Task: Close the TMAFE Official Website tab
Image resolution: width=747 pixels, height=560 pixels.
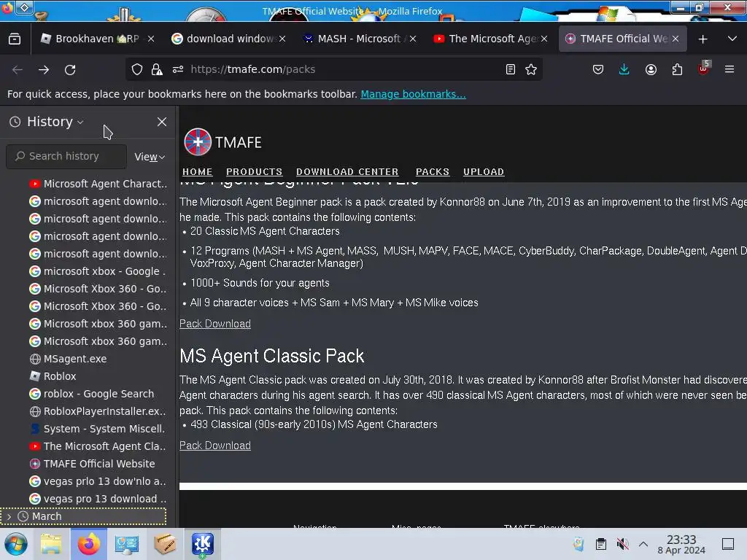Action: pos(675,39)
